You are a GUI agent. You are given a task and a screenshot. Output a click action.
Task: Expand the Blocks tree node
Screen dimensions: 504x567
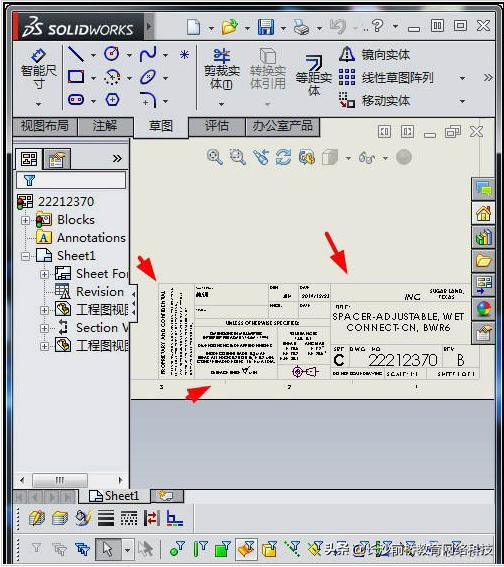pyautogui.click(x=25, y=220)
